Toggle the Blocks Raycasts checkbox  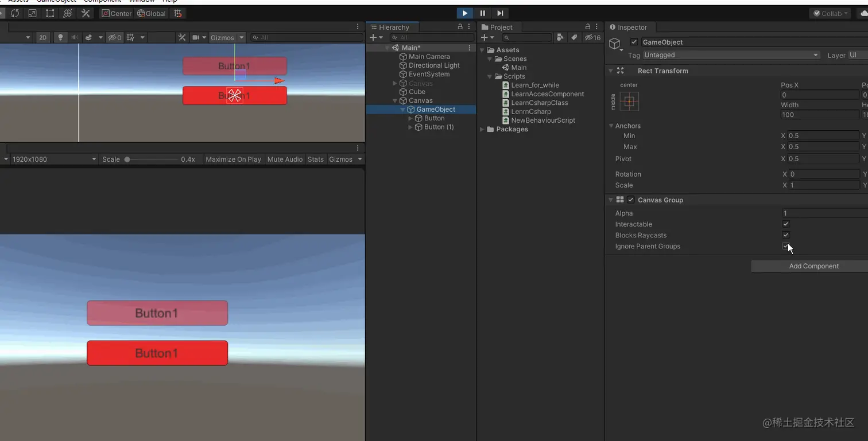[x=786, y=235]
